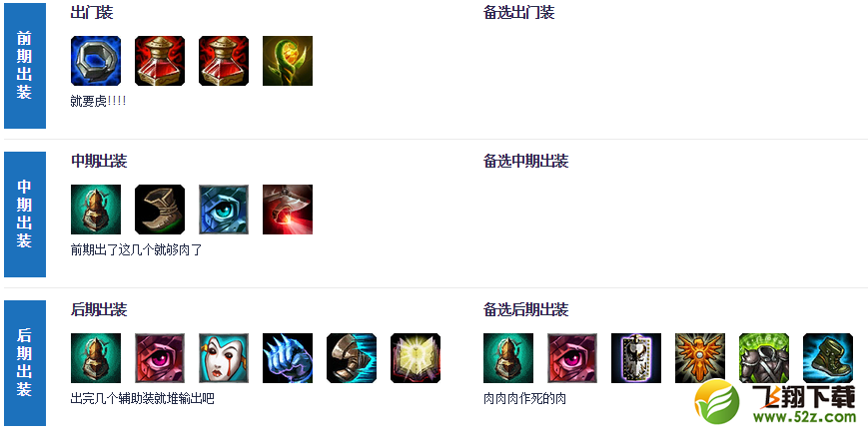Click the silver ring item on blue background
The image size is (868, 436).
[96, 61]
